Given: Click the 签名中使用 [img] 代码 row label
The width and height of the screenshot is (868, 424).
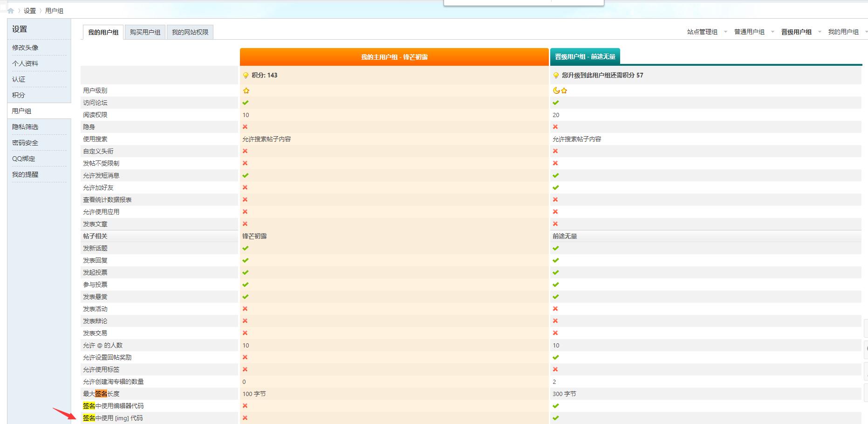Looking at the screenshot, I should point(113,418).
